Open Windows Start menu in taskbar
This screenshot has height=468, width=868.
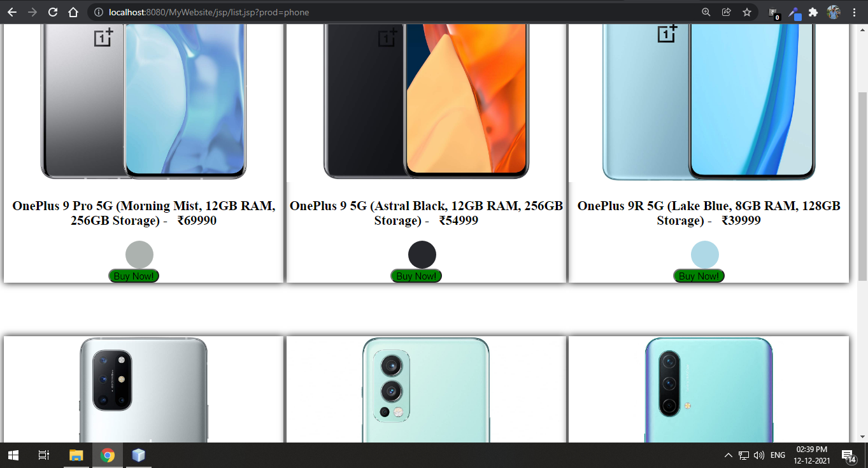point(13,455)
